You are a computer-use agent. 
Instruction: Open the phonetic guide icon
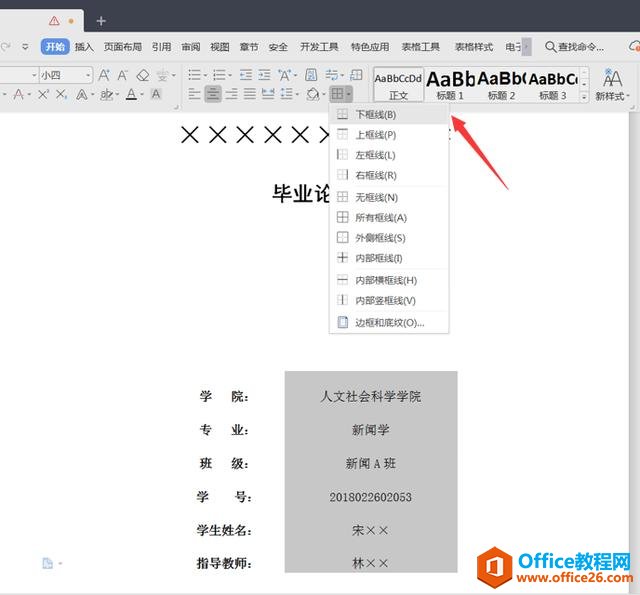[162, 75]
